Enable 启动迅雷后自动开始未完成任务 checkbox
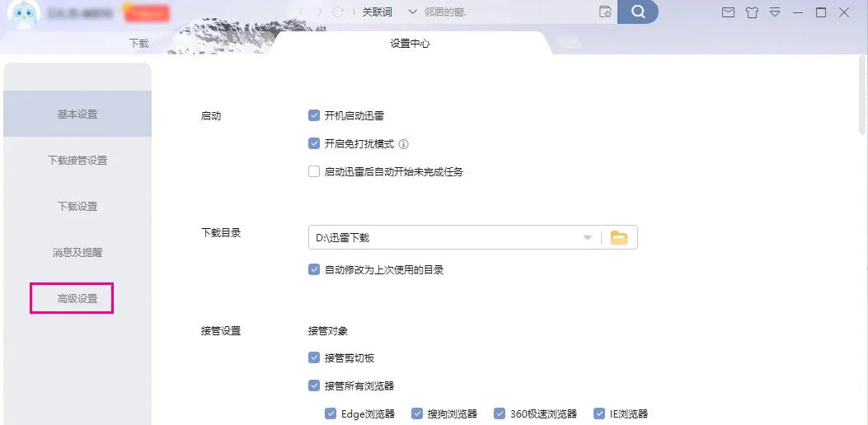Viewport: 868px width, 425px height. 314,172
